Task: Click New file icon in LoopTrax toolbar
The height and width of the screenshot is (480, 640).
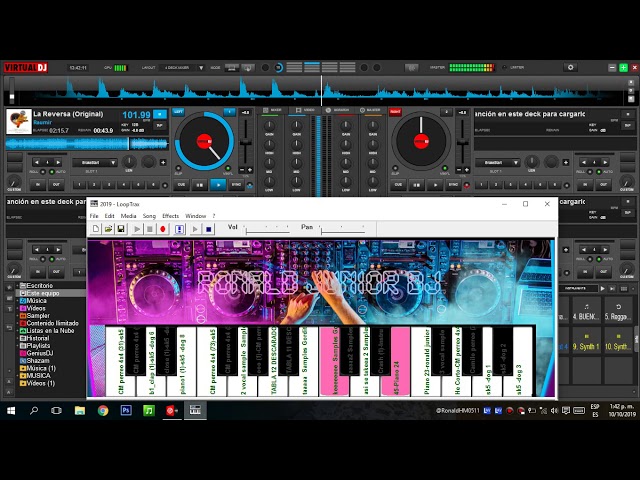Action: (x=96, y=229)
